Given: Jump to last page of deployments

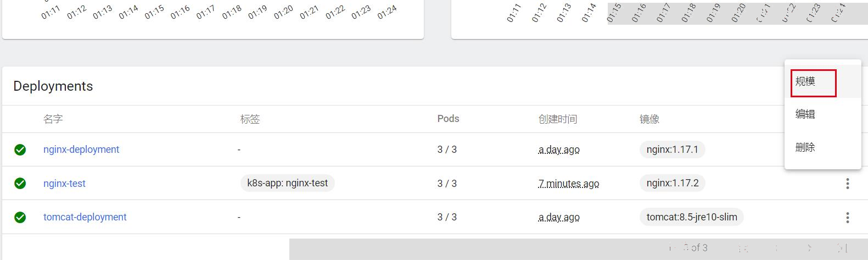Looking at the screenshot, I should [x=843, y=248].
